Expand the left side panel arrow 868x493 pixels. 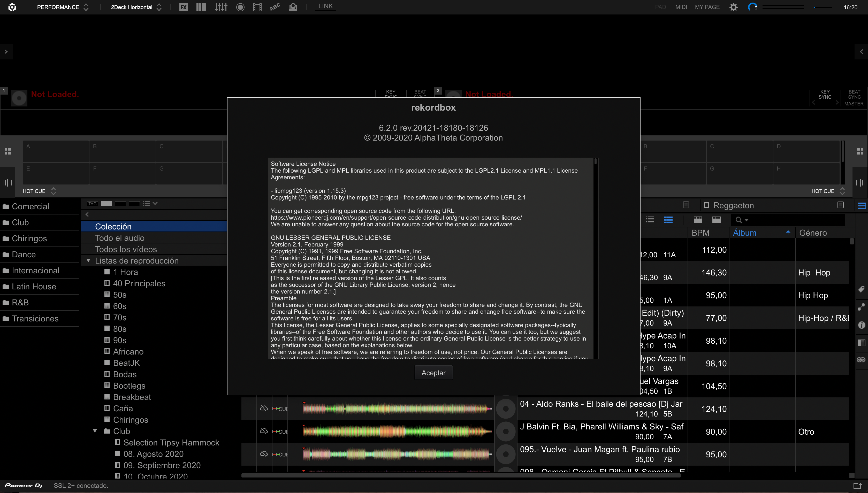pos(6,52)
